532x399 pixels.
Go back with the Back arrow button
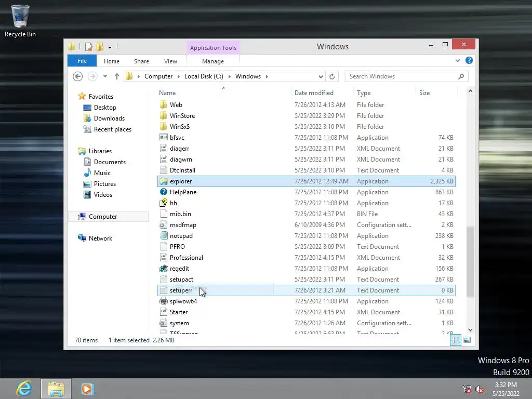[78, 76]
